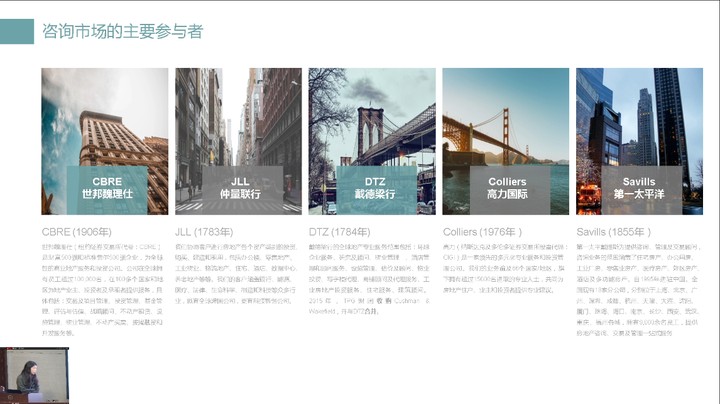Click the Colliers Golden Gate photo card
720x404 pixels.
(x=506, y=141)
